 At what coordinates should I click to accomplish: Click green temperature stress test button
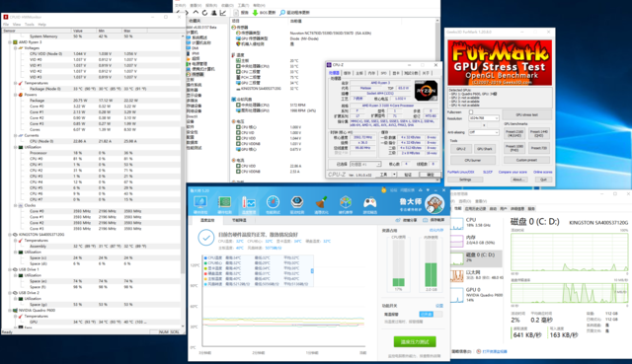tap(415, 342)
